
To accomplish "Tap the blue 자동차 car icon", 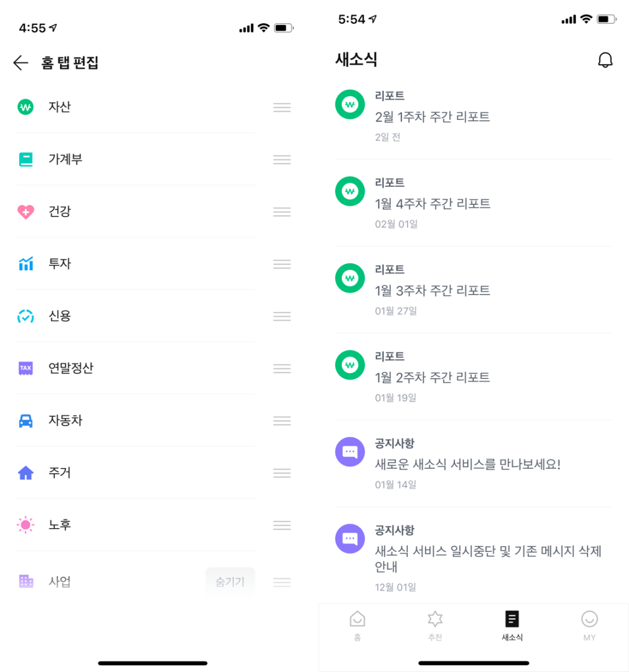I will point(26,420).
